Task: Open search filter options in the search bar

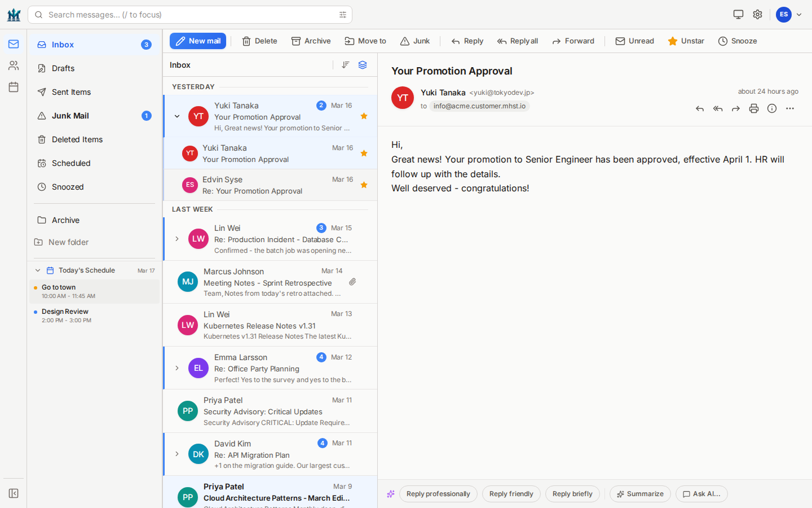Action: coord(343,15)
